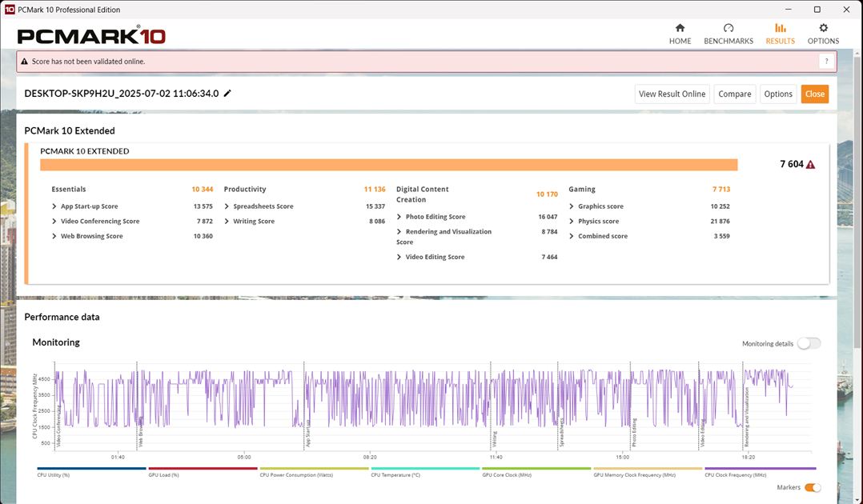Click the alert triangle in validation banner
The image size is (863, 504).
pyautogui.click(x=24, y=62)
